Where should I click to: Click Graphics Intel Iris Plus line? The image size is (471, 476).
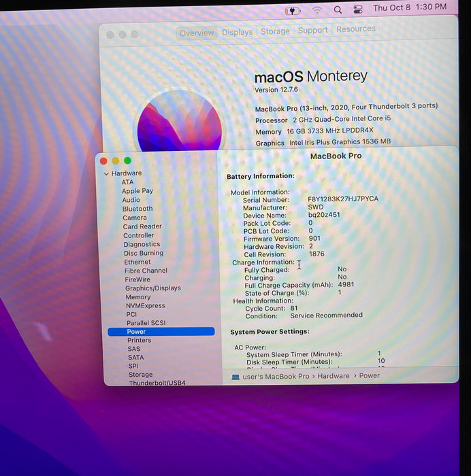323,142
